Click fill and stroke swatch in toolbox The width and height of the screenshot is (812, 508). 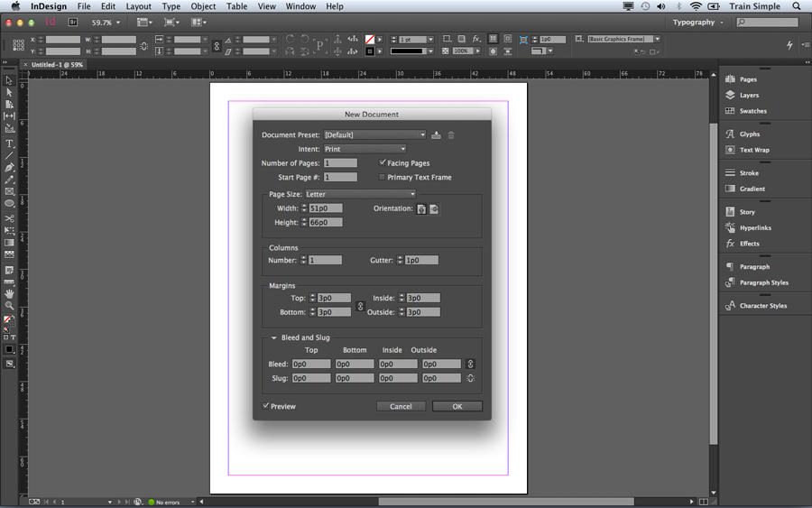tap(8, 321)
